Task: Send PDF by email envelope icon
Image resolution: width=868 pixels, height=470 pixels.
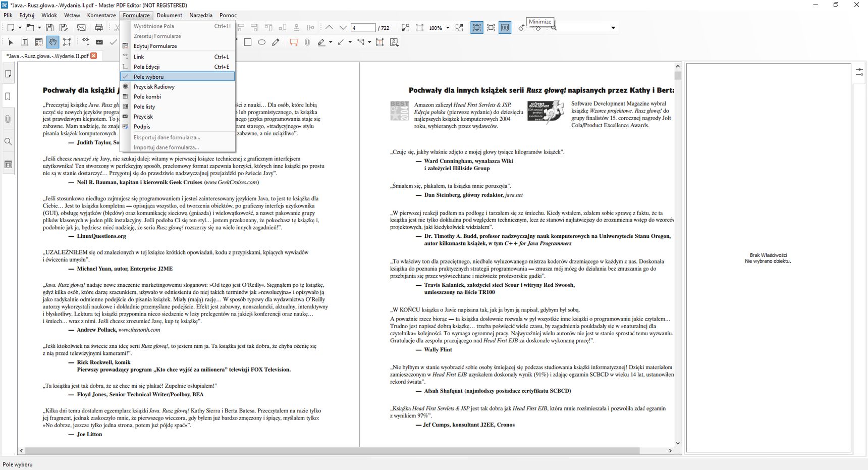Action: [81, 28]
